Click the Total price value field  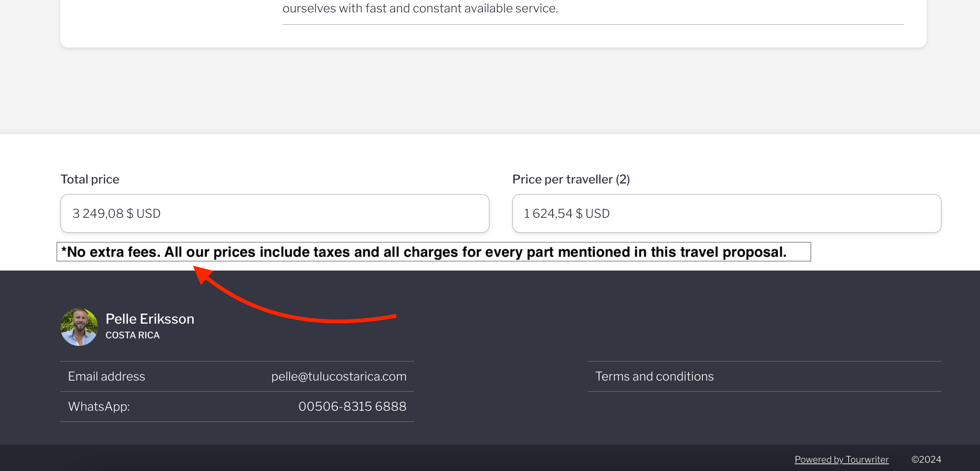[x=274, y=213]
